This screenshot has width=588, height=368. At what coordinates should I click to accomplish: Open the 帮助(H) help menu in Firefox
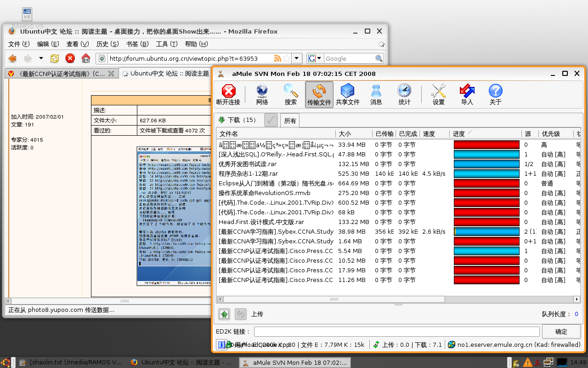coord(196,44)
